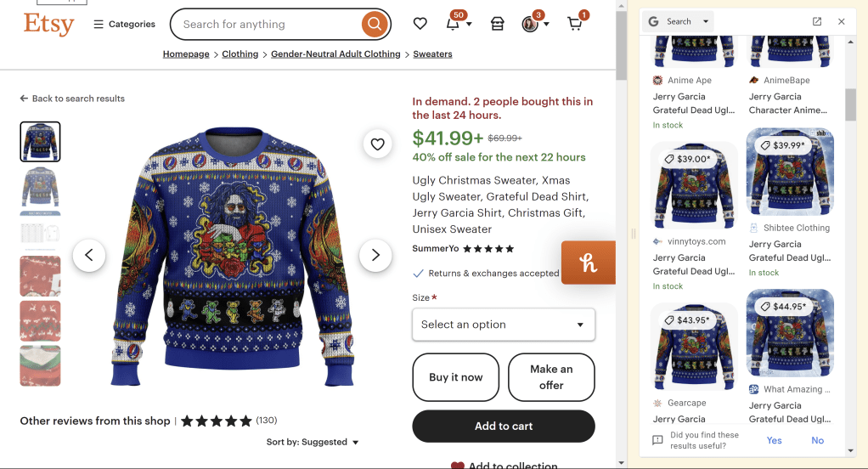Open the Shop Manager storefront icon
This screenshot has height=469, width=868.
coord(498,24)
